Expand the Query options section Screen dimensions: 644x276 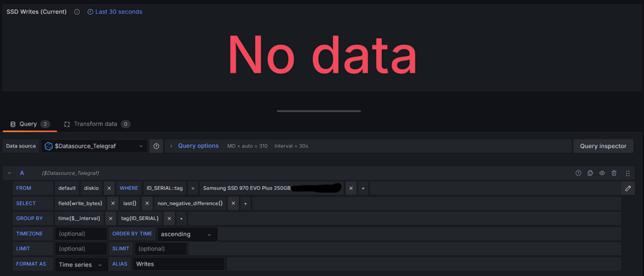point(171,146)
